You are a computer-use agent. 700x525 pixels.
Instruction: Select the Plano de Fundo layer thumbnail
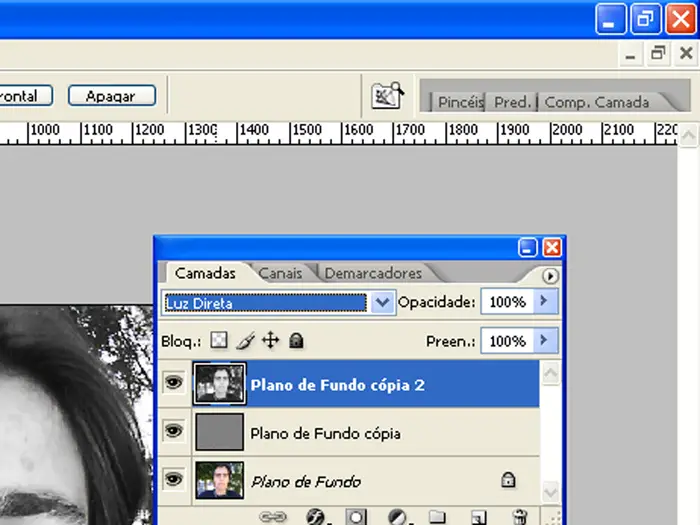point(220,480)
